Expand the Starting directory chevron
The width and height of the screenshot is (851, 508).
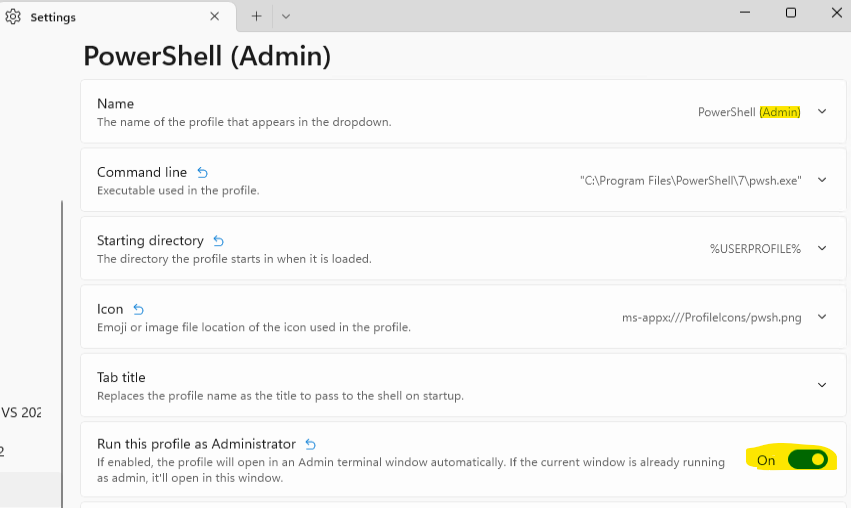click(822, 249)
